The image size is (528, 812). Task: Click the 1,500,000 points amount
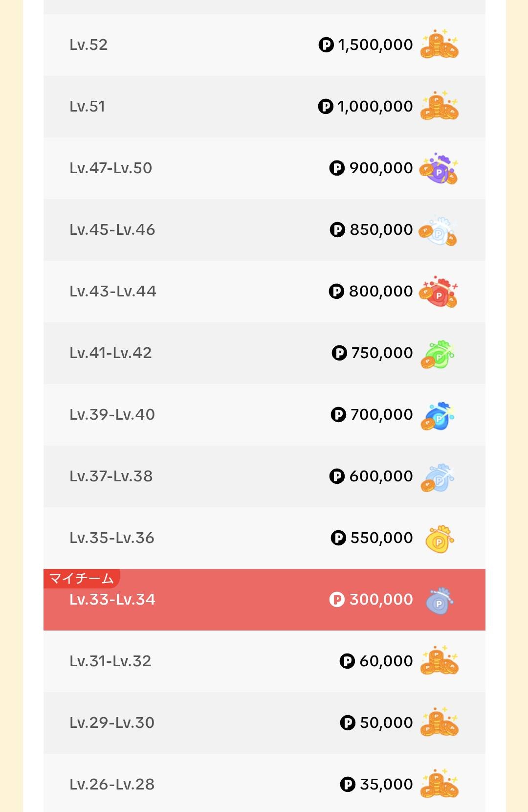(x=375, y=45)
